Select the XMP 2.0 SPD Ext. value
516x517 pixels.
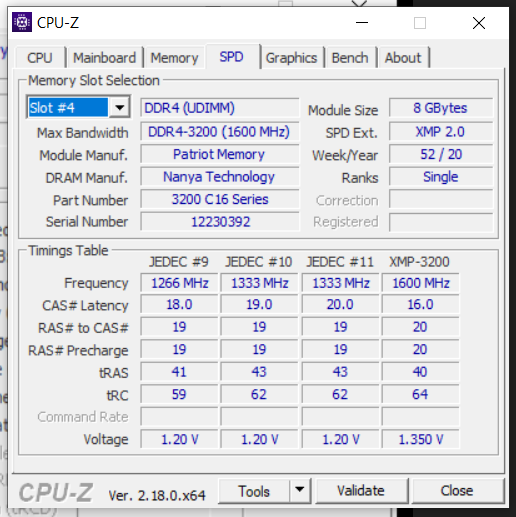tap(441, 131)
